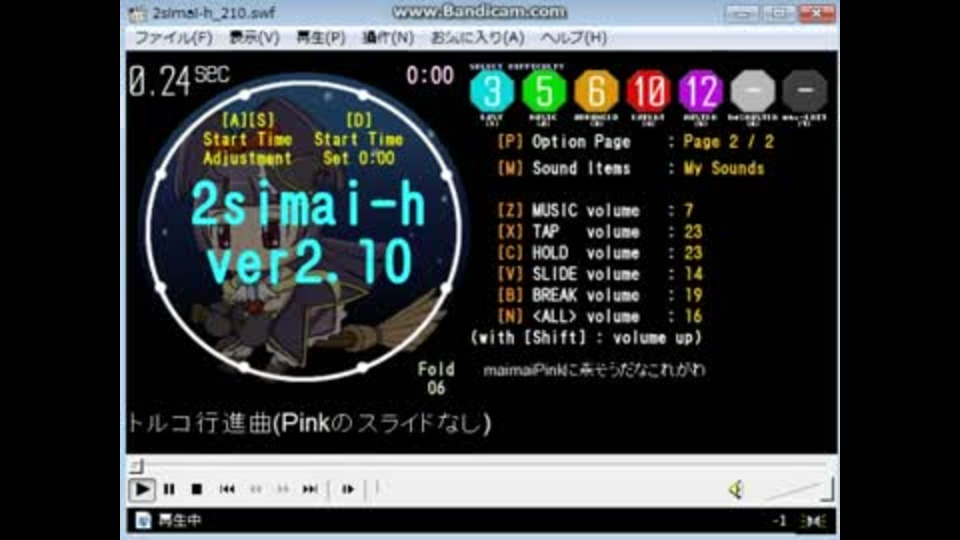Click song title トルコ行進曲
Screen dimensions: 960x540
point(310,423)
